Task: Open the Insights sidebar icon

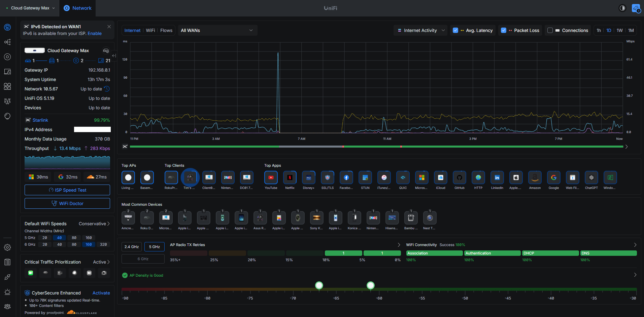Action: pos(7,116)
